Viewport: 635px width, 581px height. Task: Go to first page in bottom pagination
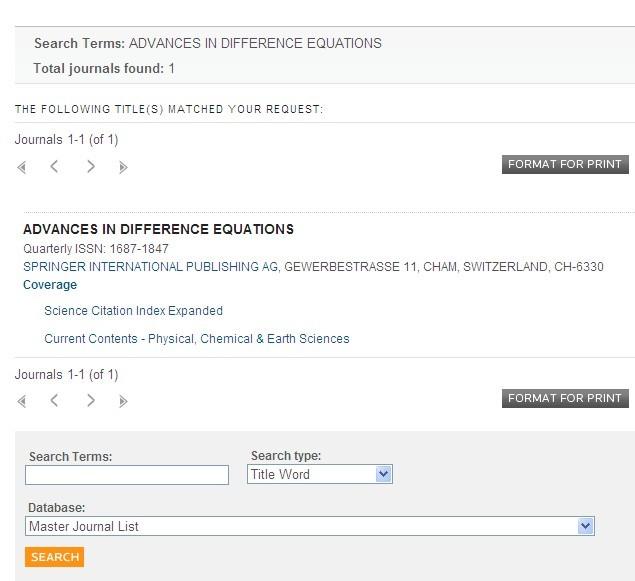pyautogui.click(x=22, y=401)
